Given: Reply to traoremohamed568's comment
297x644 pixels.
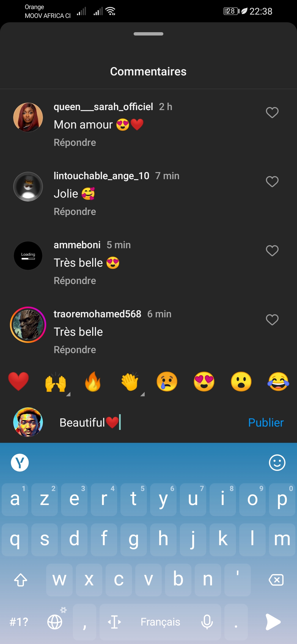Looking at the screenshot, I should click(x=75, y=350).
